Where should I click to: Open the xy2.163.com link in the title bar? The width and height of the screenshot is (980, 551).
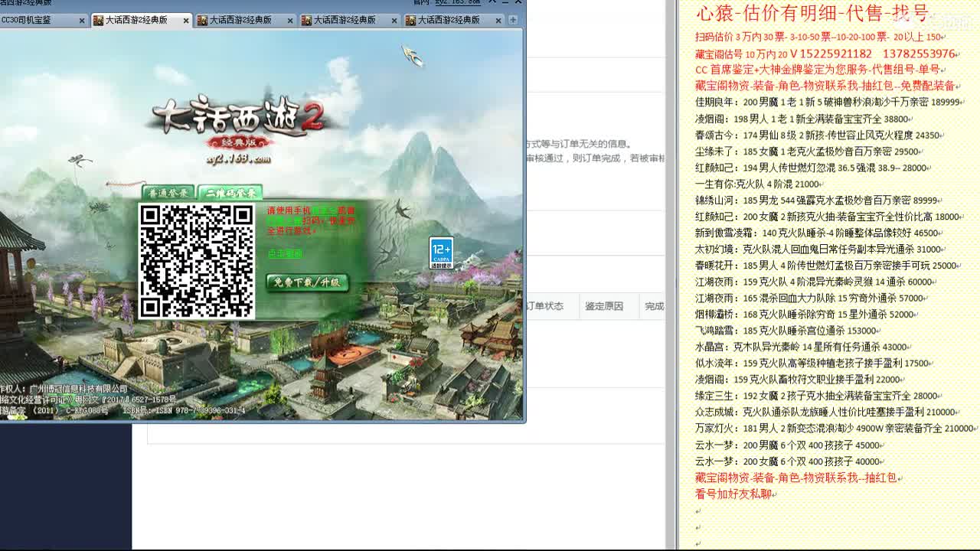(457, 3)
